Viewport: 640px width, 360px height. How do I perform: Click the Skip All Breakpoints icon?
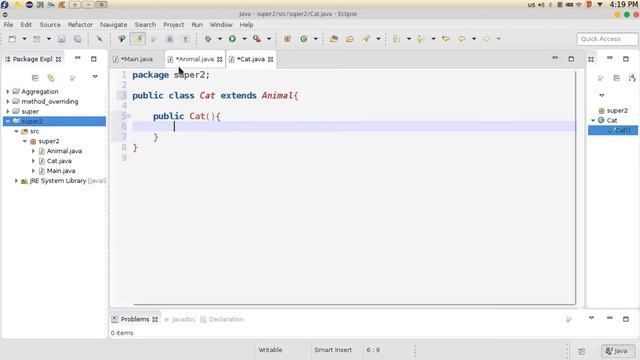pyautogui.click(x=99, y=39)
